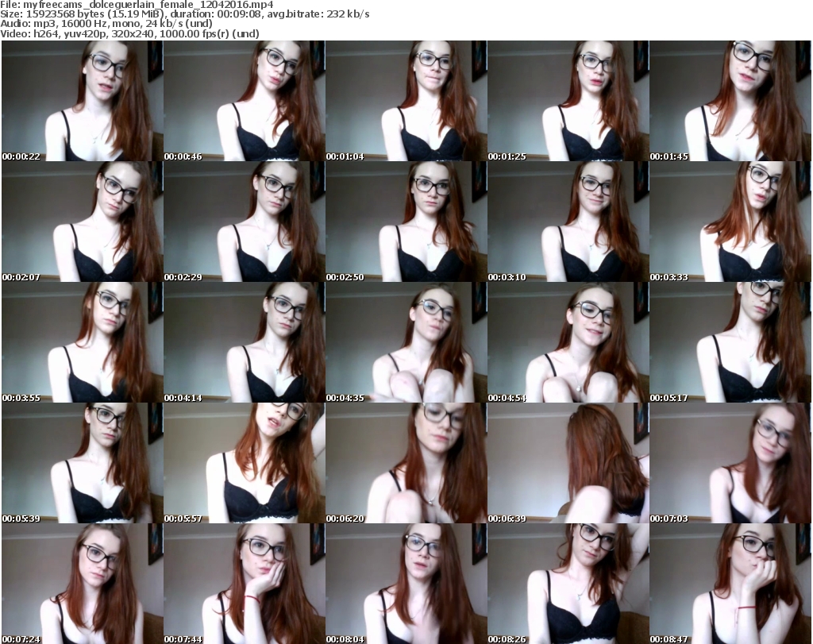Image resolution: width=813 pixels, height=644 pixels.
Task: Click the 'Audio: mp3, 16000 Hz' line
Action: tap(106, 24)
